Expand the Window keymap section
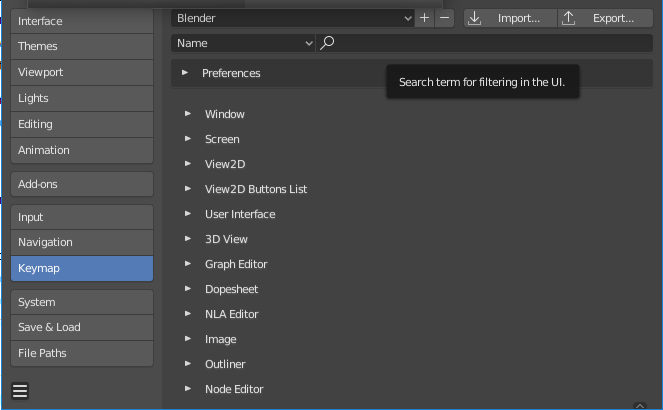 188,114
